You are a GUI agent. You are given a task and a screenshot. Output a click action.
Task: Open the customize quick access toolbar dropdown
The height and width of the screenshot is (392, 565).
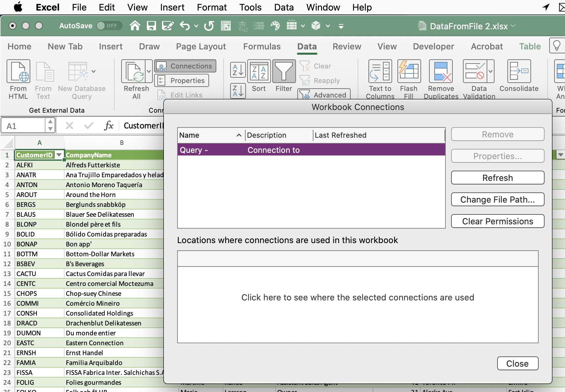tap(341, 26)
